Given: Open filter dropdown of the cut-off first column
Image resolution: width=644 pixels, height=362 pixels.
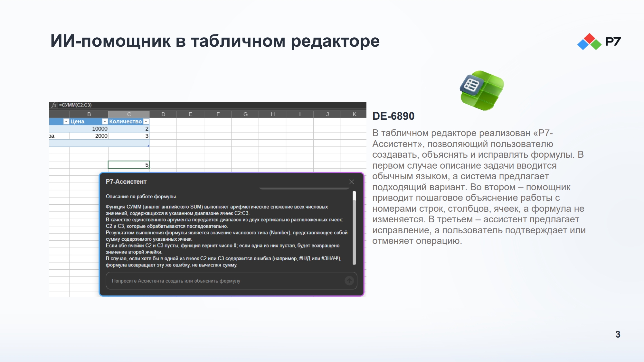Looking at the screenshot, I should [x=66, y=121].
